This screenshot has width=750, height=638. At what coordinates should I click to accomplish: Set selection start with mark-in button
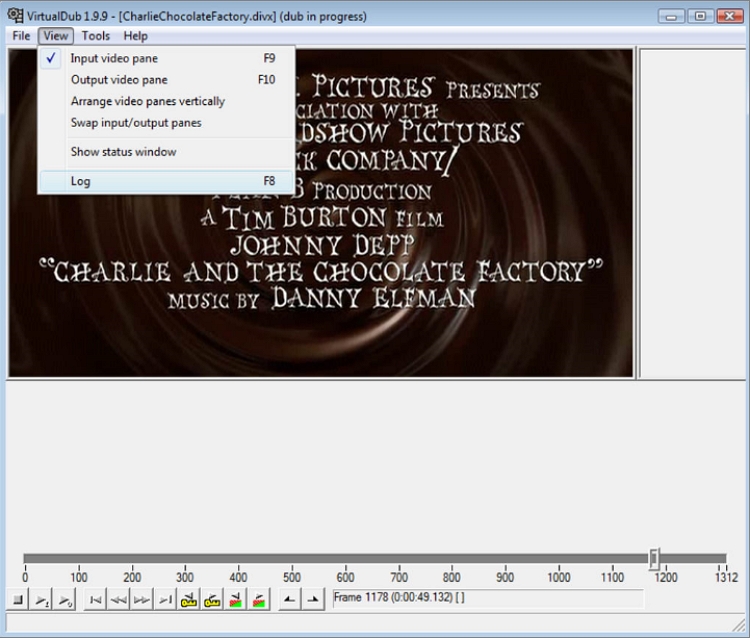(289, 599)
